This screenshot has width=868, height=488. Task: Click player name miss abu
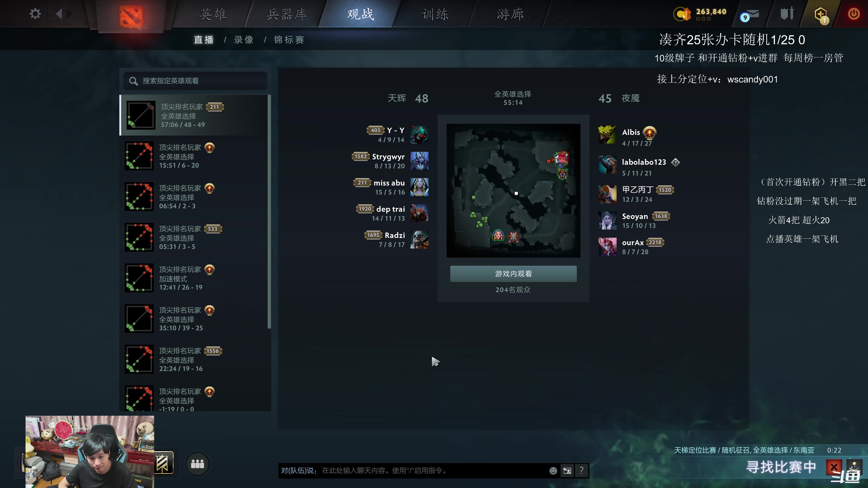pos(389,183)
